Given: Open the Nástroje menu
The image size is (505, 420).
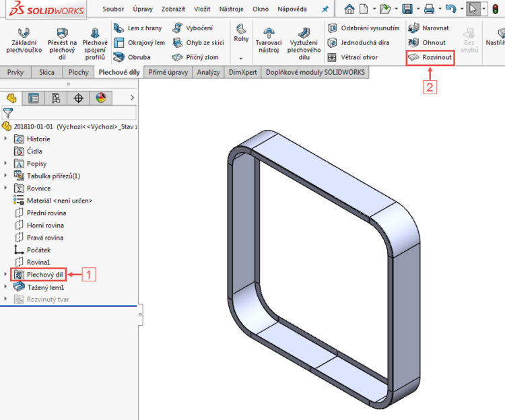Looking at the screenshot, I should (x=231, y=9).
